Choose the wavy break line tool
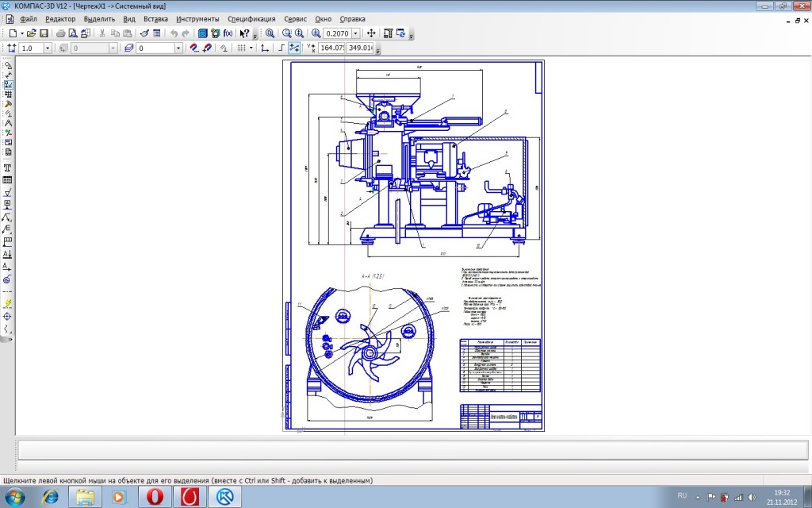This screenshot has width=812, height=508. 8,329
